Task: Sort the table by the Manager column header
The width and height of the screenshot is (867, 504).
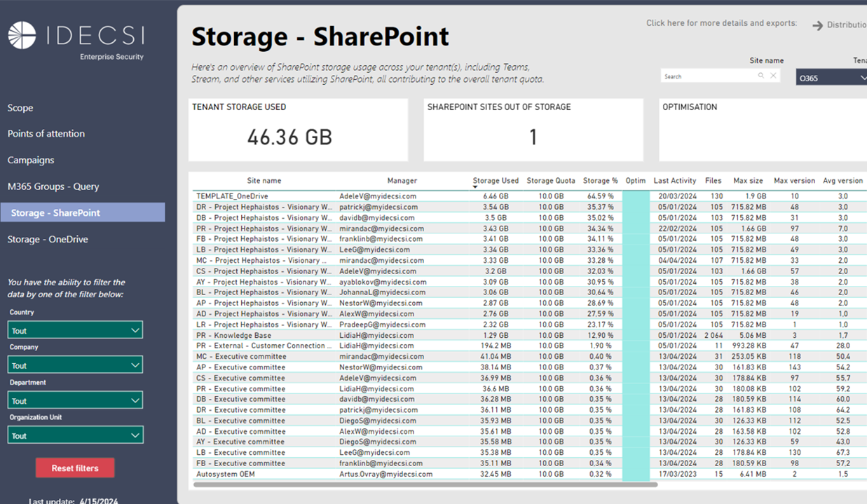Action: (x=402, y=180)
